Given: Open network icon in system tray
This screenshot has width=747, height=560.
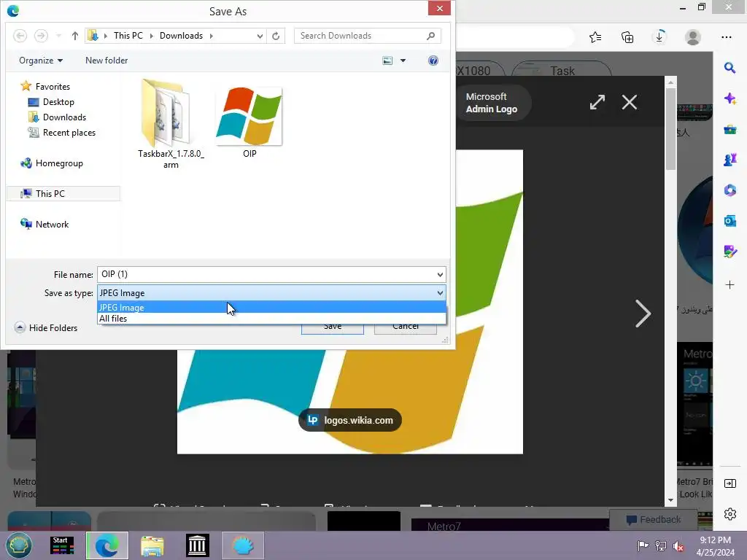Looking at the screenshot, I should pos(661,545).
